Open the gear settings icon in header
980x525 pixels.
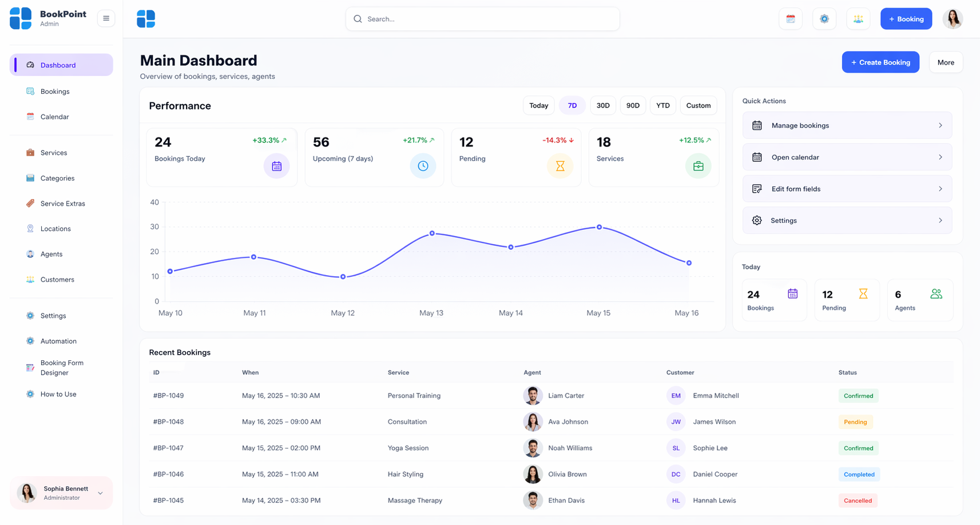tap(824, 19)
